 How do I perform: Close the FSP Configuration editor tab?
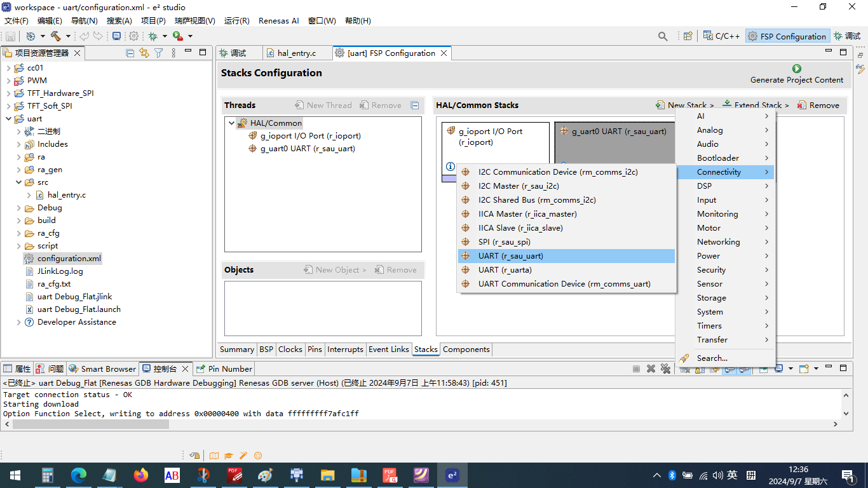pos(444,53)
